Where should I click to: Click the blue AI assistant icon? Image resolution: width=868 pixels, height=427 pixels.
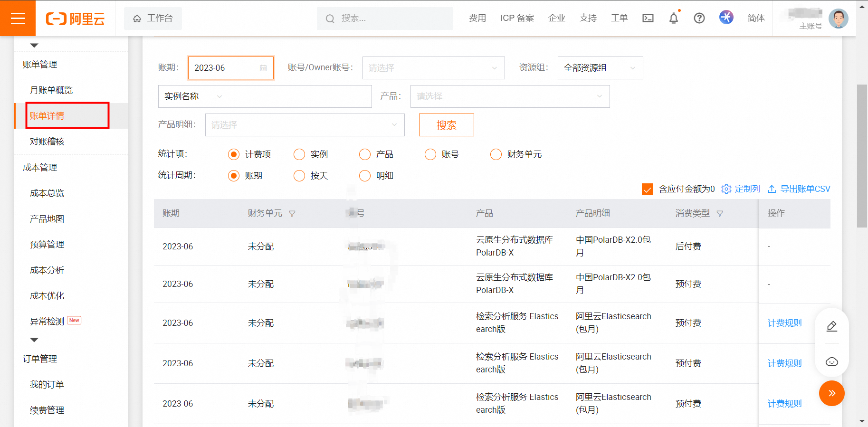tap(726, 18)
